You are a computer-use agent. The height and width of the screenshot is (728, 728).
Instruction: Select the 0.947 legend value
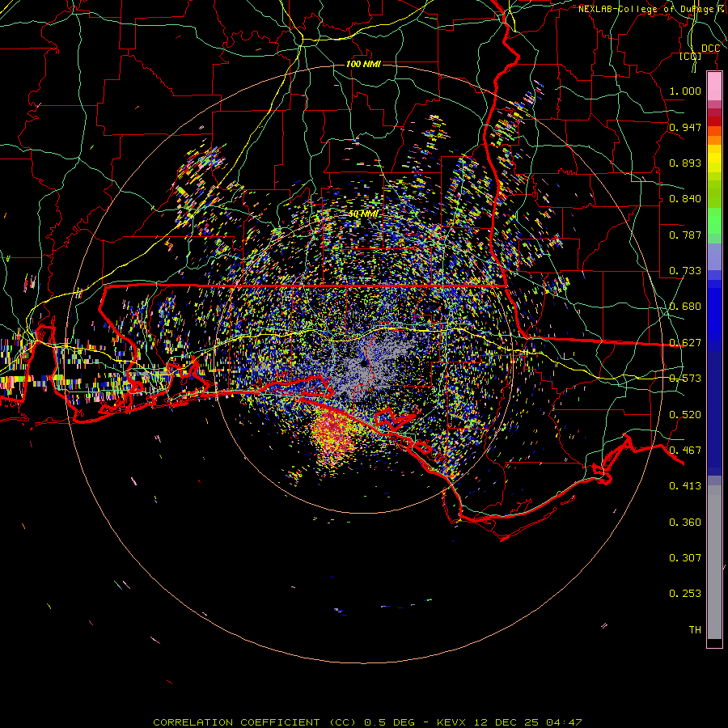tap(685, 127)
